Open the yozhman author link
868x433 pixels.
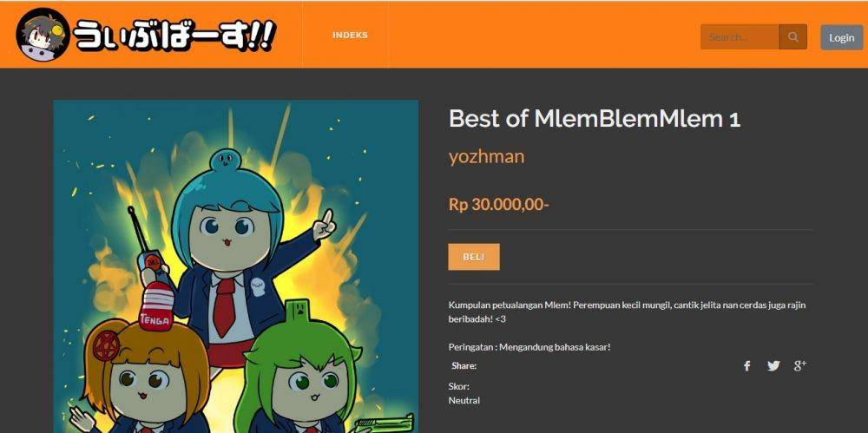(486, 156)
